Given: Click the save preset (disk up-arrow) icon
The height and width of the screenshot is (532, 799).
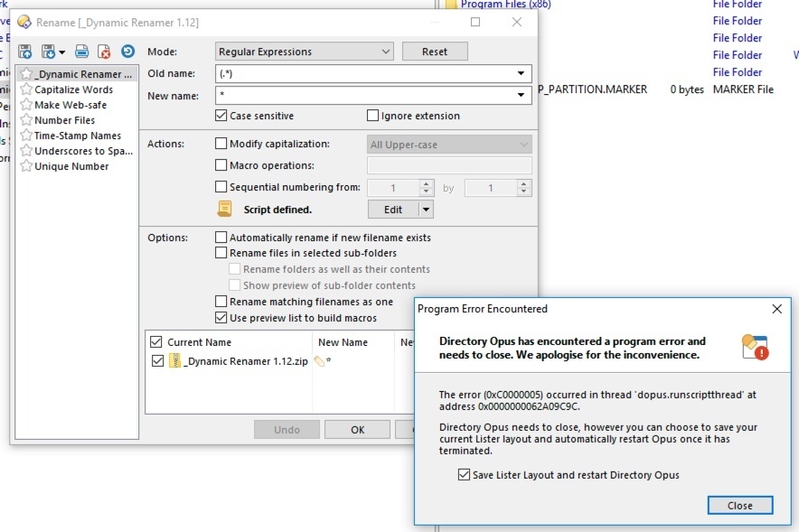Looking at the screenshot, I should (25, 51).
